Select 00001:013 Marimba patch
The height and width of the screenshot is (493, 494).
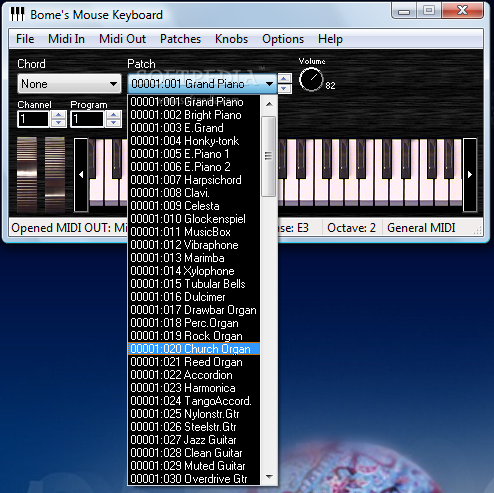pos(194,258)
